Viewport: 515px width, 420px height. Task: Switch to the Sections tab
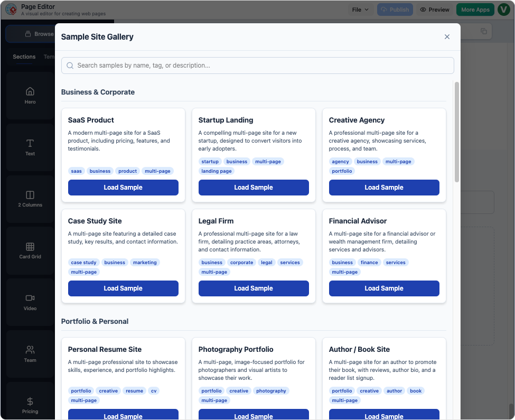24,57
